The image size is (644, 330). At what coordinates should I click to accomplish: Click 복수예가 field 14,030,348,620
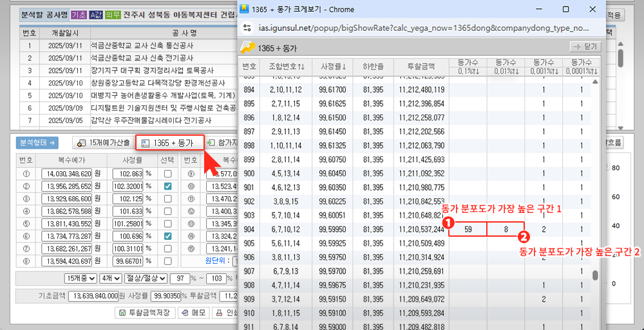(x=66, y=174)
